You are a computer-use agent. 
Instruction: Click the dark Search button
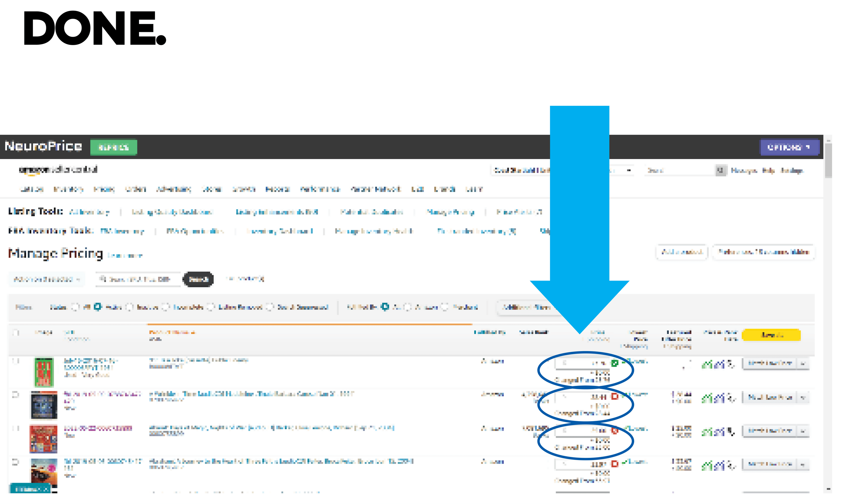(x=198, y=279)
